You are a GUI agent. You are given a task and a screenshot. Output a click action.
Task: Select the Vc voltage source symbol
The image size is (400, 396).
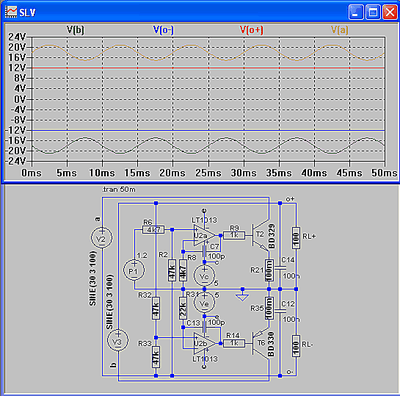pos(204,276)
